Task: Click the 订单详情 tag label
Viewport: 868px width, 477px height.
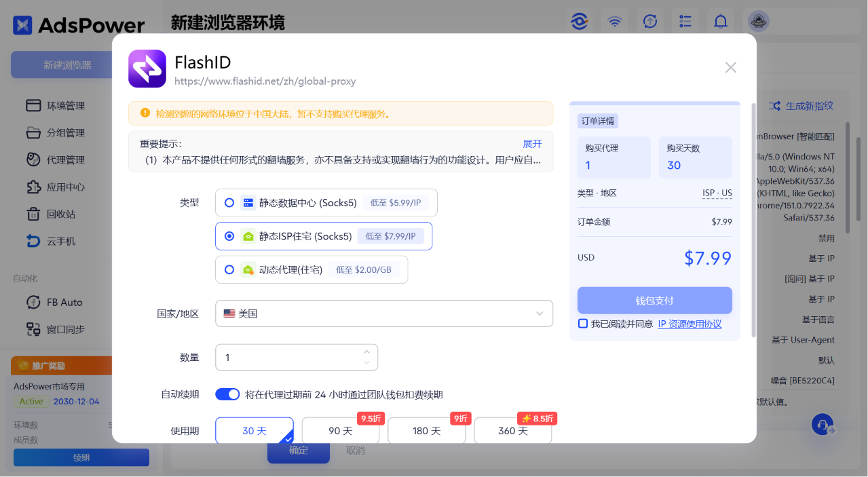Action: (x=598, y=121)
